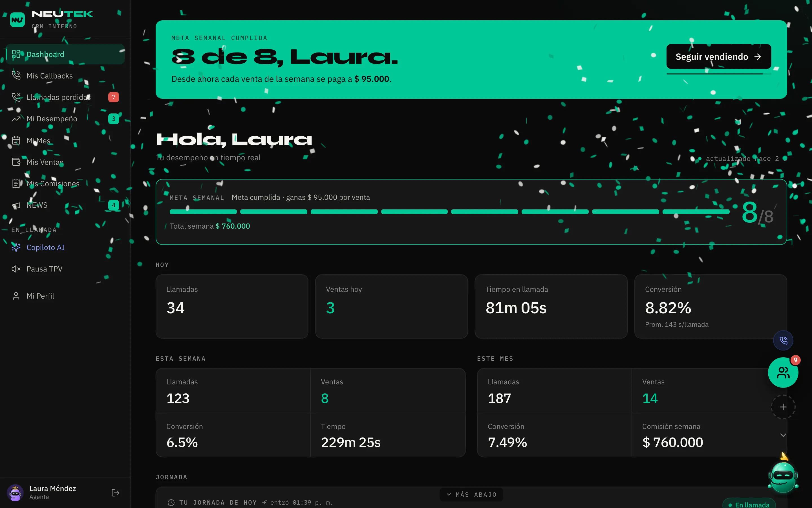Click the Mis Ventas wallet icon

click(x=16, y=162)
